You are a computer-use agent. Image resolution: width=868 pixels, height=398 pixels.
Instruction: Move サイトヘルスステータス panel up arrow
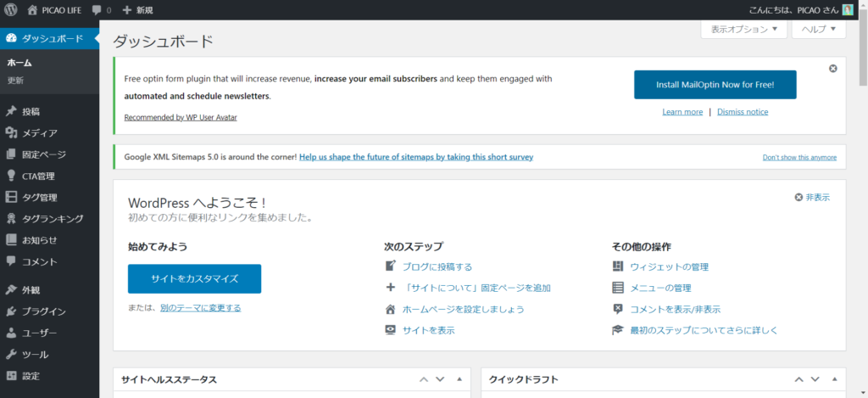424,379
